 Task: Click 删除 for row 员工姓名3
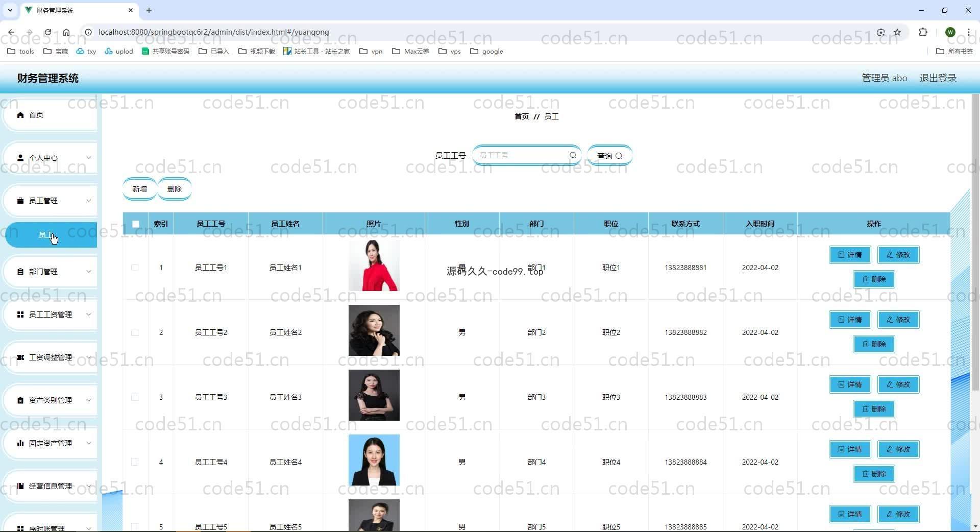point(874,409)
